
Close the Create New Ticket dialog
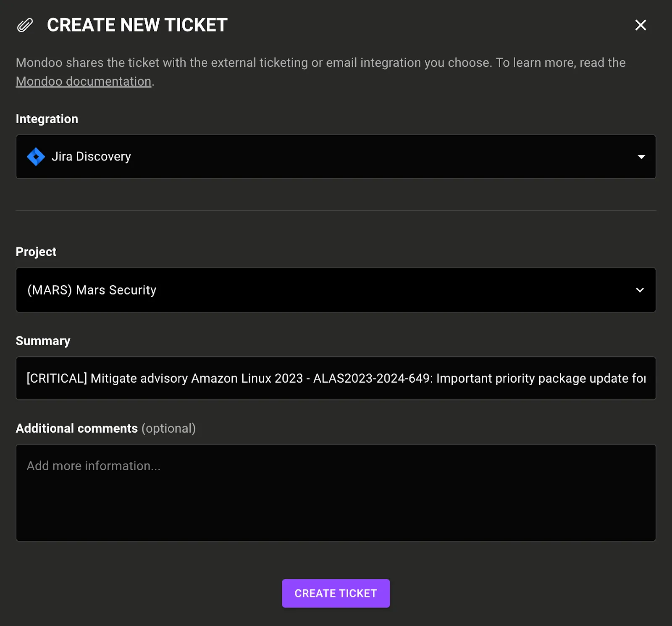[x=640, y=25]
